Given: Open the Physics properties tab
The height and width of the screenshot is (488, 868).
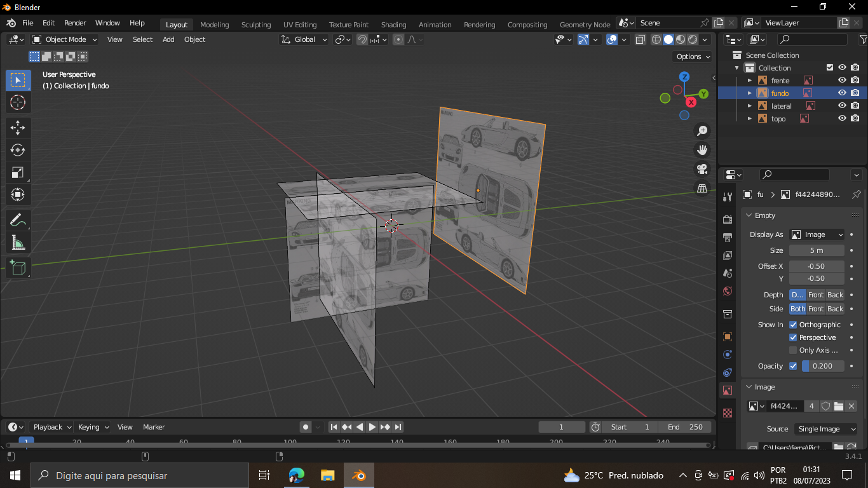Looking at the screenshot, I should point(728,354).
